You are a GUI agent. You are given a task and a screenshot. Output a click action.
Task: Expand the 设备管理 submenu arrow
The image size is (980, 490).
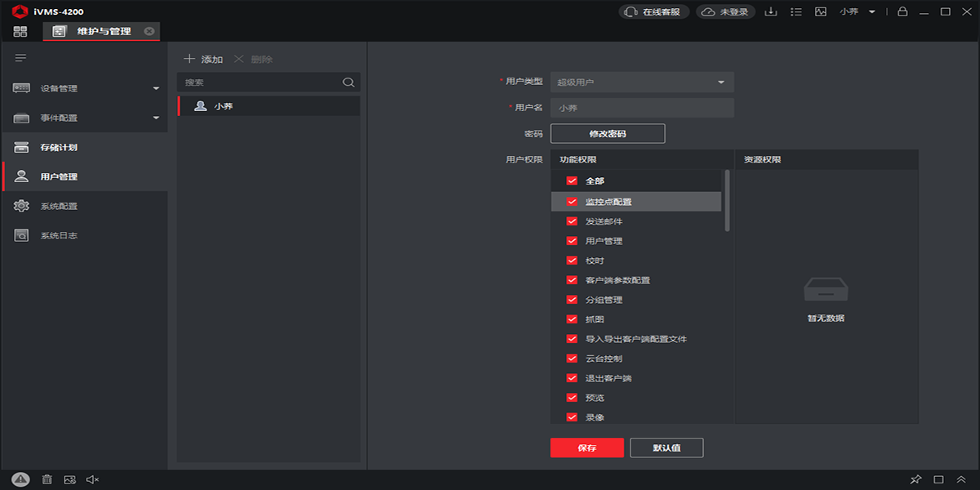point(156,88)
